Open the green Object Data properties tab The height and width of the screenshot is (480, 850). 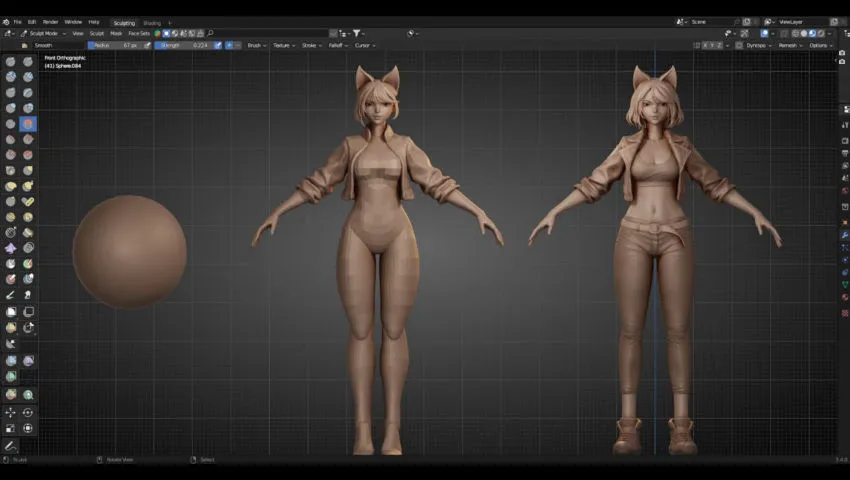click(x=845, y=284)
